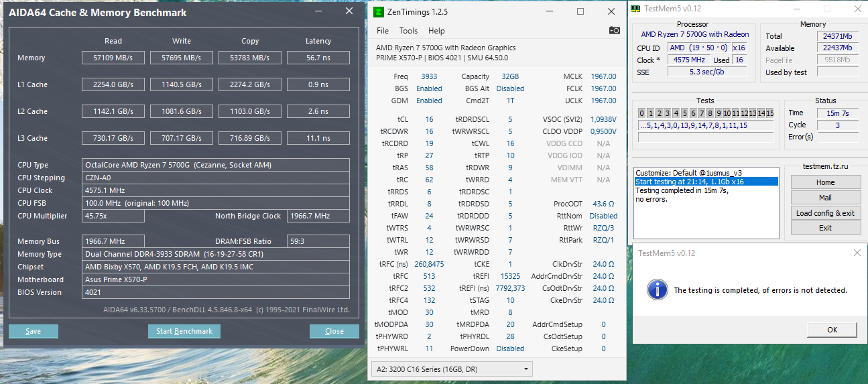Image resolution: width=868 pixels, height=384 pixels.
Task: Click the TestMem5 Clock field 4575 MHz
Action: (688, 60)
